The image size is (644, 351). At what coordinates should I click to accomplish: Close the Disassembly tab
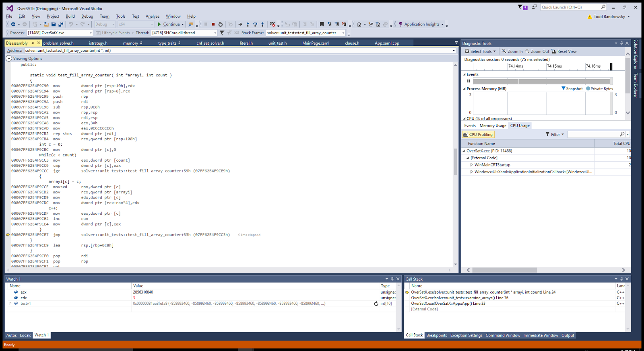(x=39, y=43)
